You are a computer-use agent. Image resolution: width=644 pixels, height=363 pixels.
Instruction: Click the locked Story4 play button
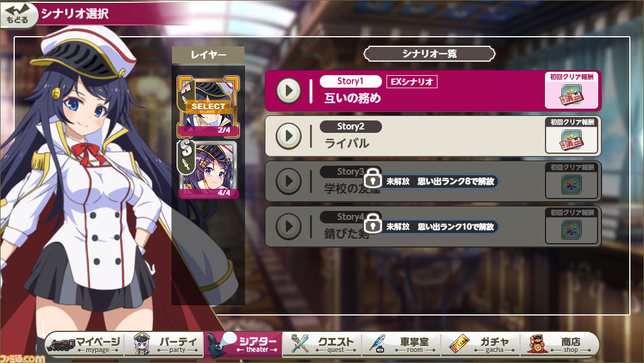click(288, 226)
